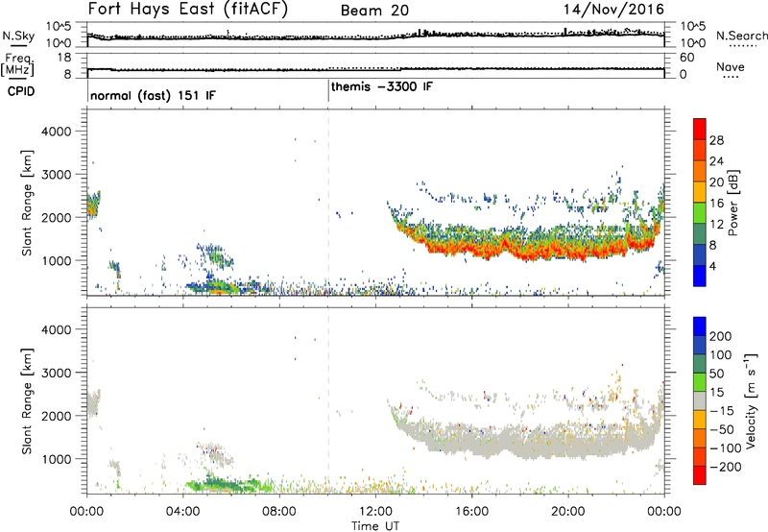The image size is (768, 532).
Task: Click the '200' velocity colorbar tick
Action: (721, 336)
